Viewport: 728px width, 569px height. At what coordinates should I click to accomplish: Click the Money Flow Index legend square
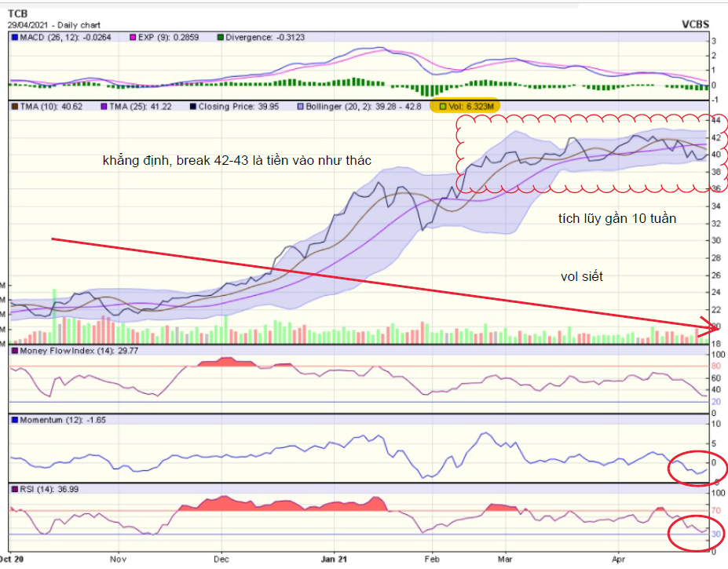(14, 351)
